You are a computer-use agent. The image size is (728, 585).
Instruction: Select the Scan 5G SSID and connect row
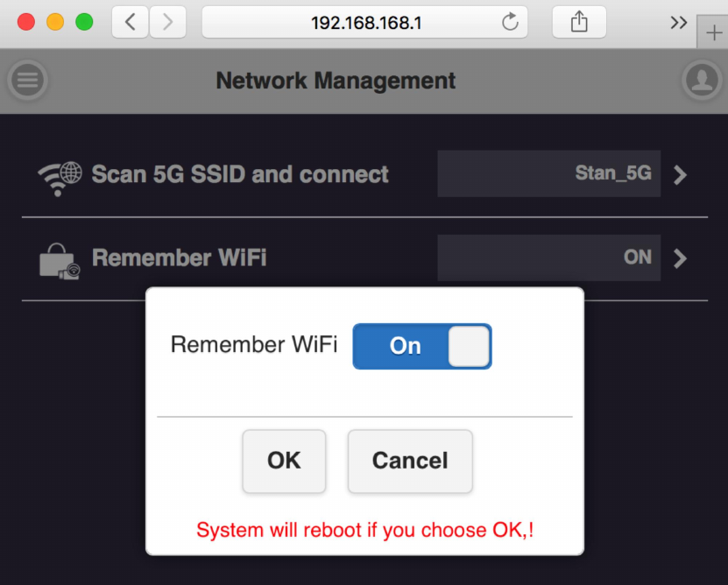coord(240,174)
